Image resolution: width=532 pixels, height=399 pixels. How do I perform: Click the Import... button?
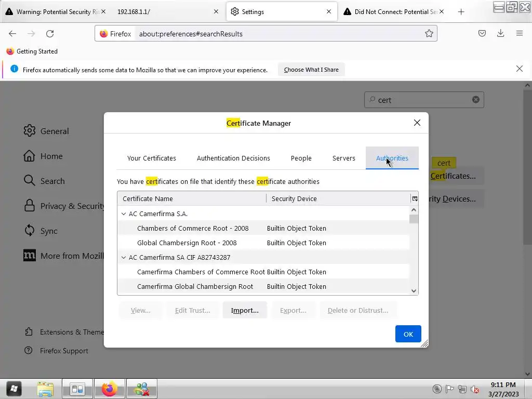245,310
